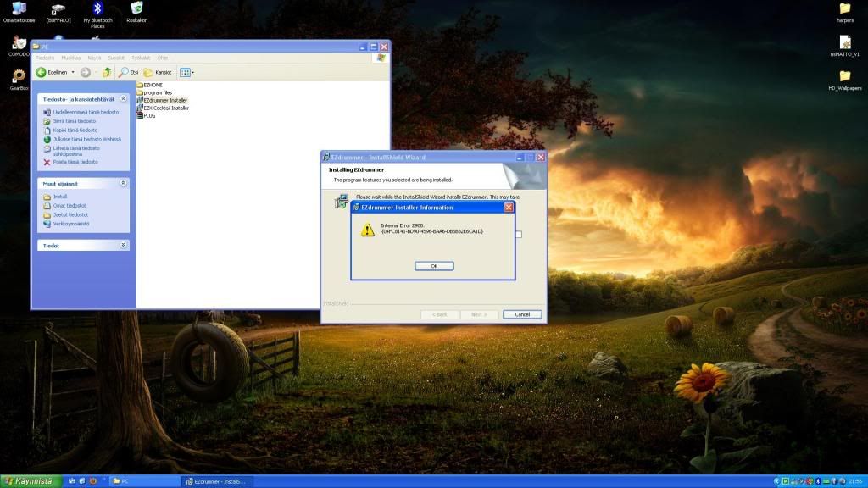Click the harpers folder on desktop
This screenshot has width=868, height=488.
point(845,12)
